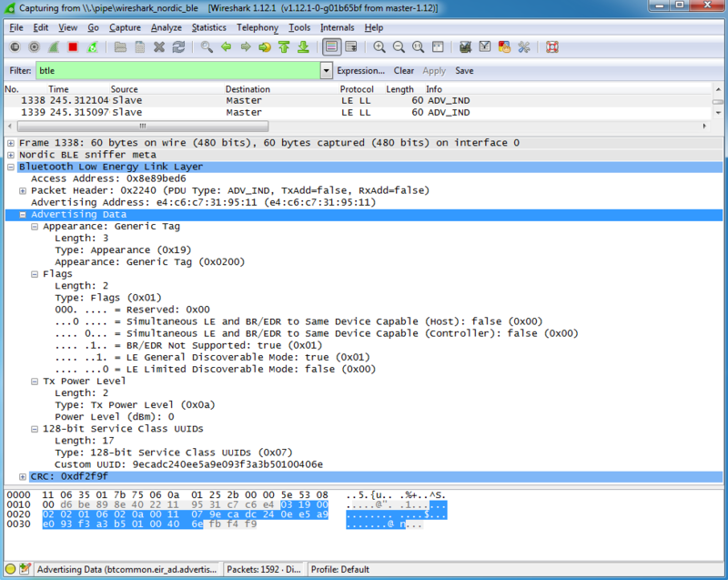The width and height of the screenshot is (728, 580).
Task: Collapse the Flags node
Action: [35, 274]
